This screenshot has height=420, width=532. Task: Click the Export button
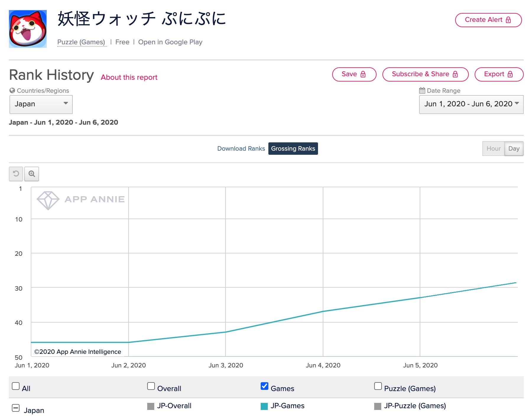pyautogui.click(x=499, y=74)
